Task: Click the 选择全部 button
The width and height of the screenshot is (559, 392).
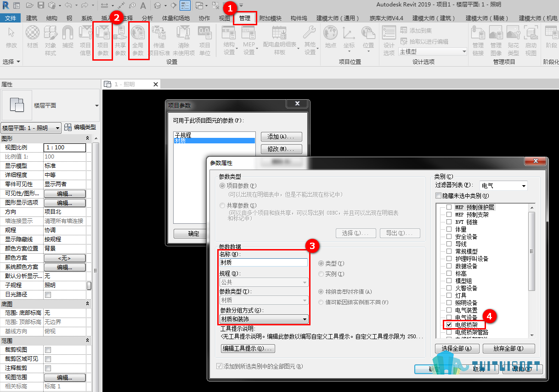Action: pyautogui.click(x=457, y=348)
